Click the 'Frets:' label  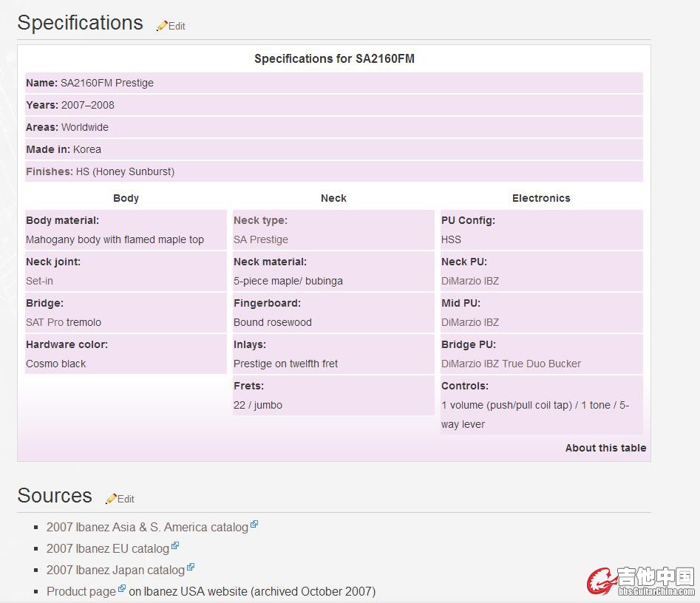248,386
